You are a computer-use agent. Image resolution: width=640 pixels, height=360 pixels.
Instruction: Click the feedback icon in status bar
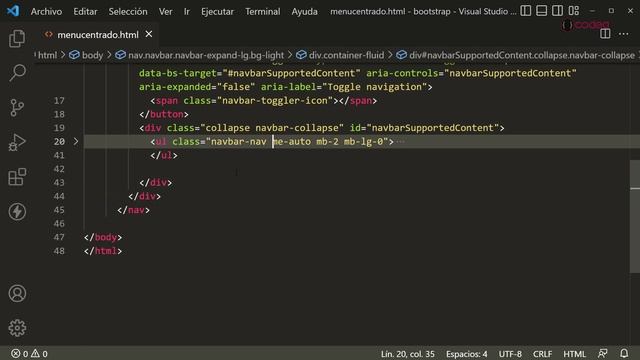[x=602, y=353]
